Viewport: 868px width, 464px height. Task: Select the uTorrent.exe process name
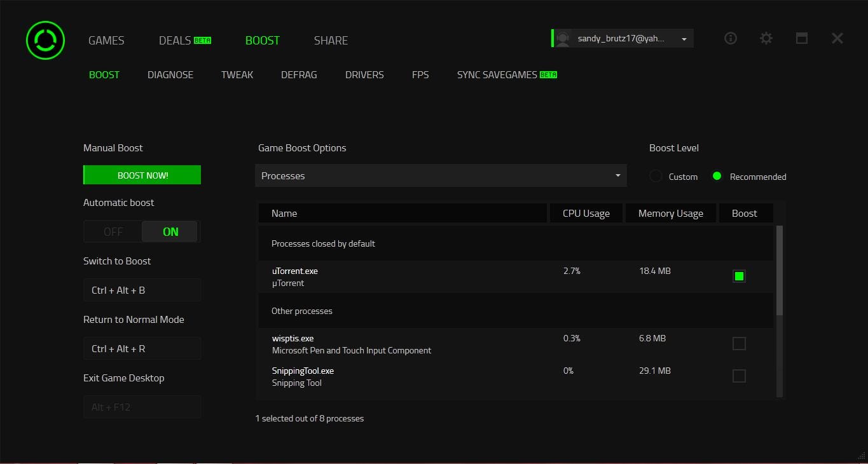tap(295, 271)
